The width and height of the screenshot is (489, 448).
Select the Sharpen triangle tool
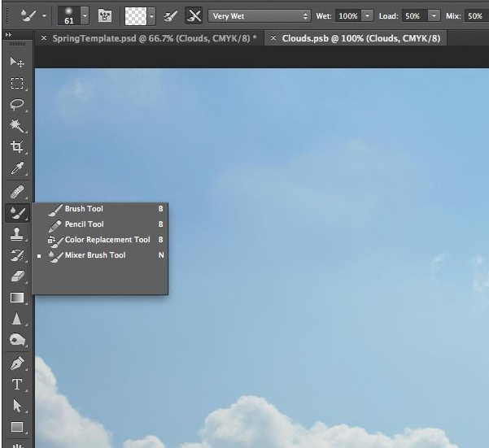coord(17,319)
